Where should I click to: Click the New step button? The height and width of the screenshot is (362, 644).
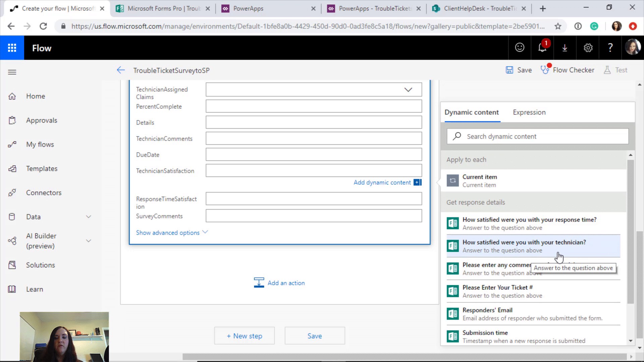click(x=245, y=336)
